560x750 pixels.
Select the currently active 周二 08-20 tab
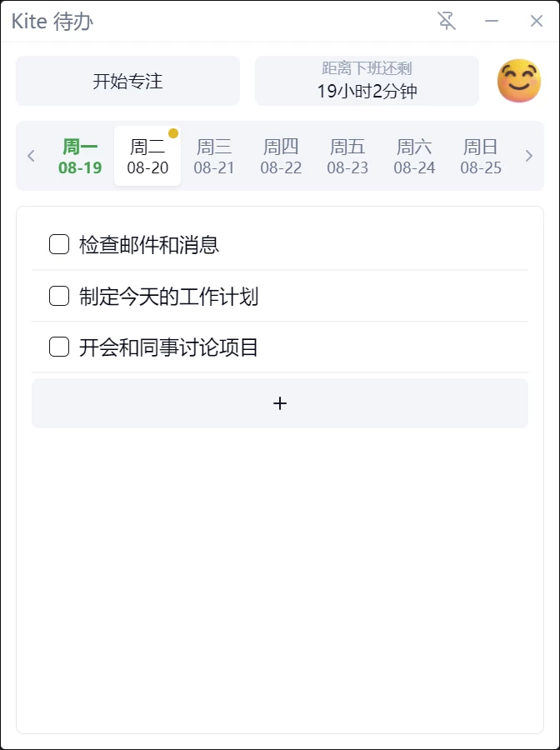[x=147, y=156]
